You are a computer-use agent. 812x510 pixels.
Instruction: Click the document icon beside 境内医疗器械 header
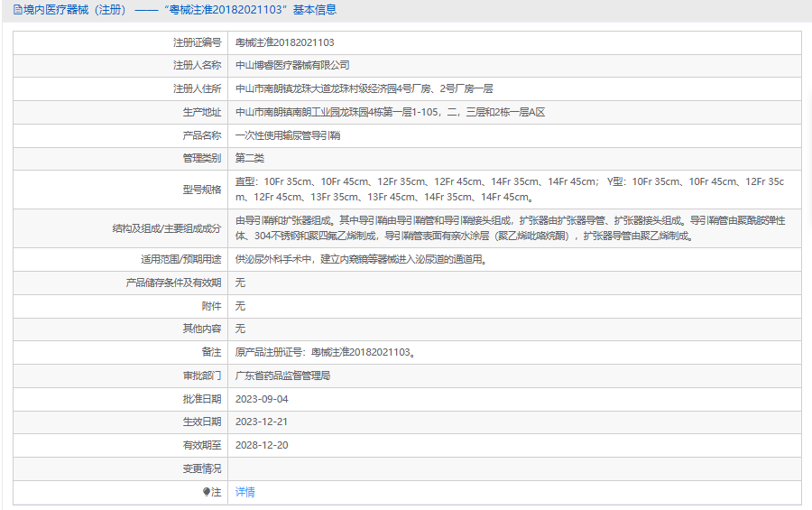(18, 10)
